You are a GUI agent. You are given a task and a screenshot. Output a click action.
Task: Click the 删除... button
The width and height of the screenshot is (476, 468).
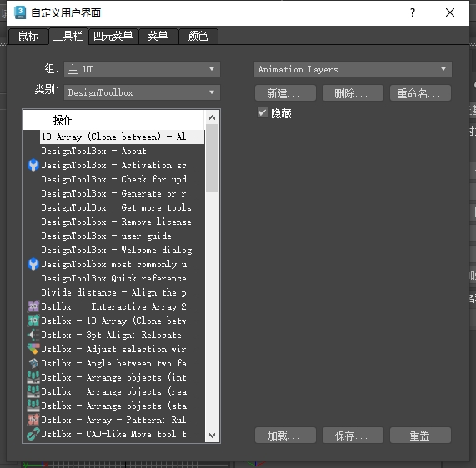(353, 93)
